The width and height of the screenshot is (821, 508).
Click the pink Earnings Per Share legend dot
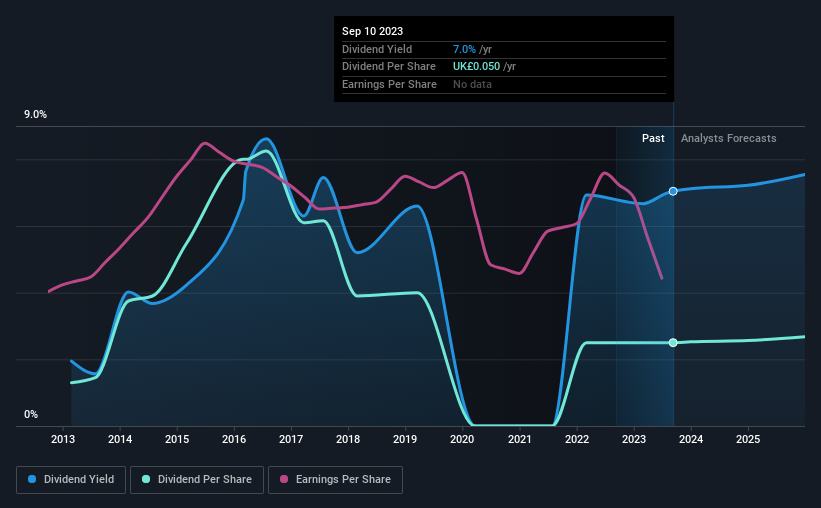click(x=284, y=479)
